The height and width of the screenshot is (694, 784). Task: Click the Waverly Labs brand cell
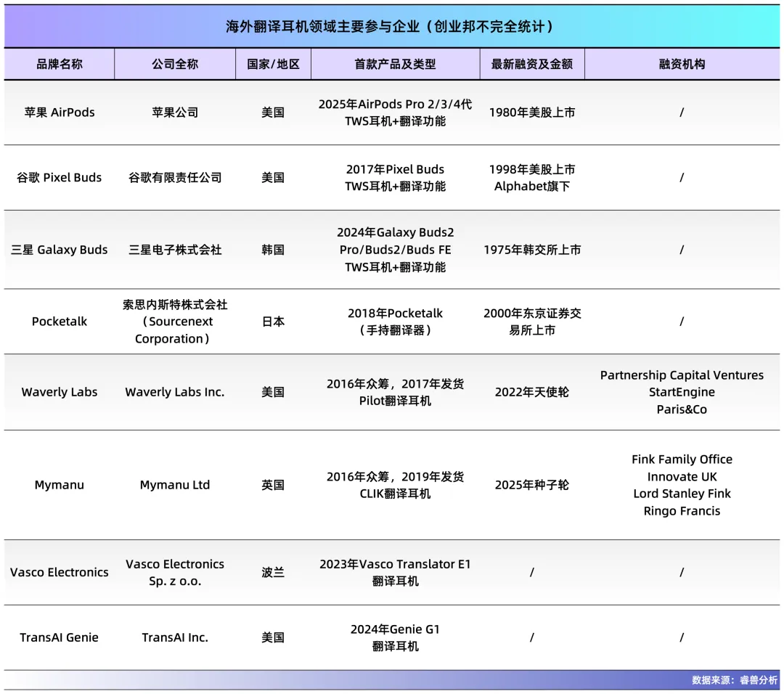59,392
